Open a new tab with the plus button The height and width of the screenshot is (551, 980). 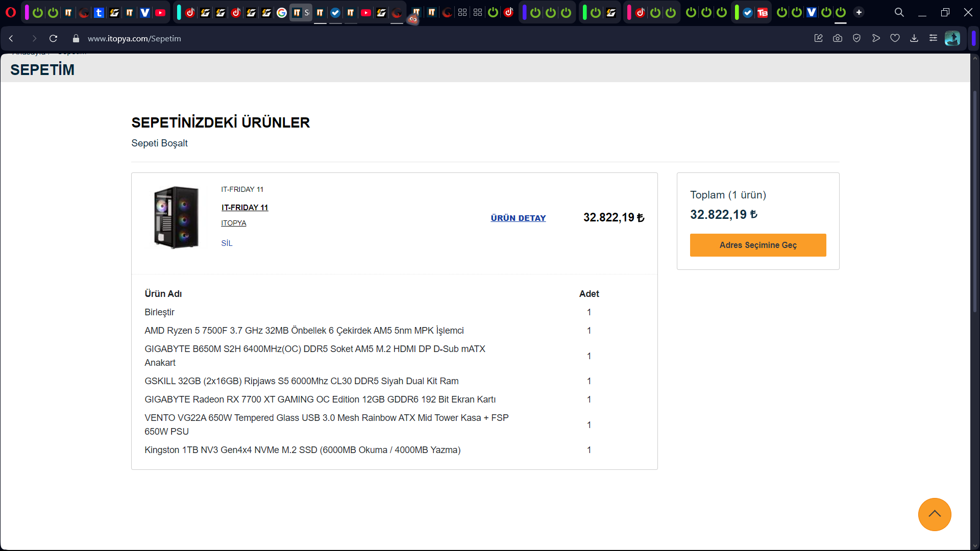click(859, 12)
